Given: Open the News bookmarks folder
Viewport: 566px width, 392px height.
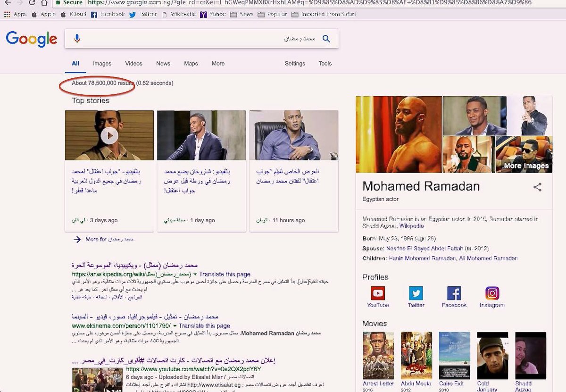Looking at the screenshot, I should tap(241, 14).
